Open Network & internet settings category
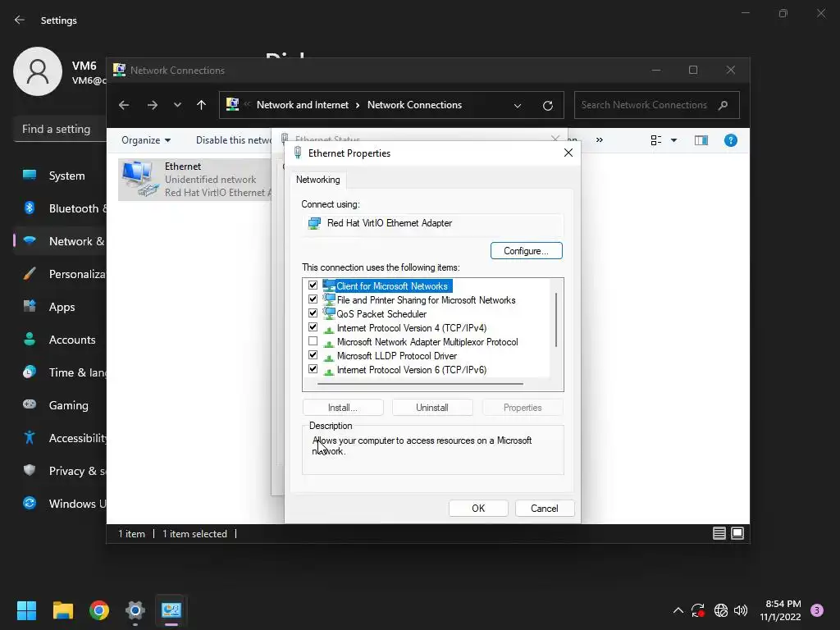Screen dimensions: 840x630 tap(60, 241)
